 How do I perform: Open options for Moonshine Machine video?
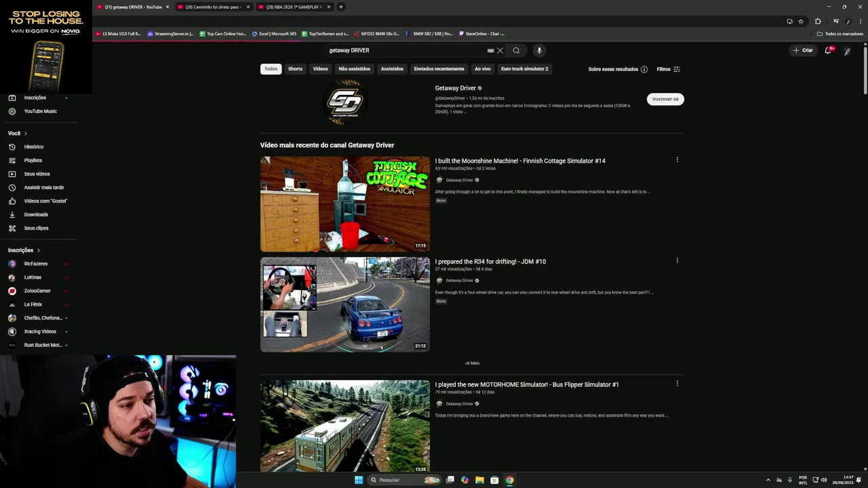[x=677, y=160]
